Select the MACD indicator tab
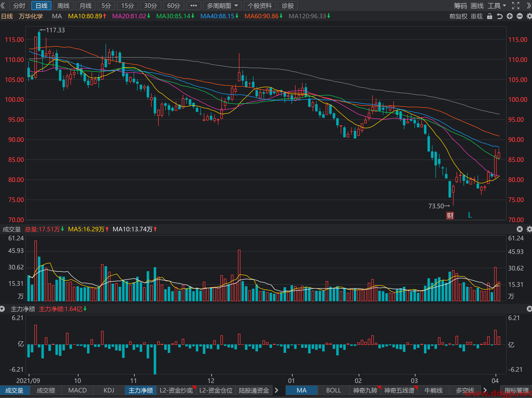 tap(77, 390)
